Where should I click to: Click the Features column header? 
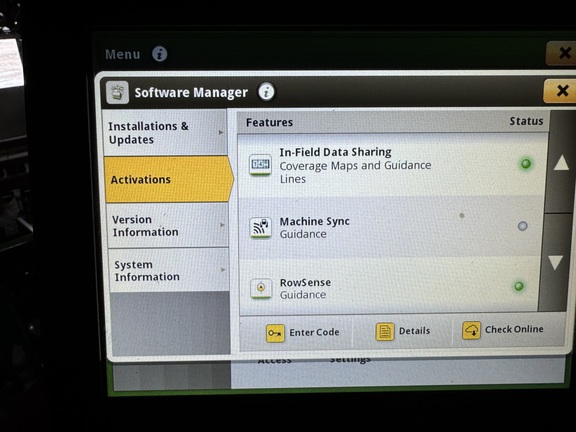coord(269,122)
